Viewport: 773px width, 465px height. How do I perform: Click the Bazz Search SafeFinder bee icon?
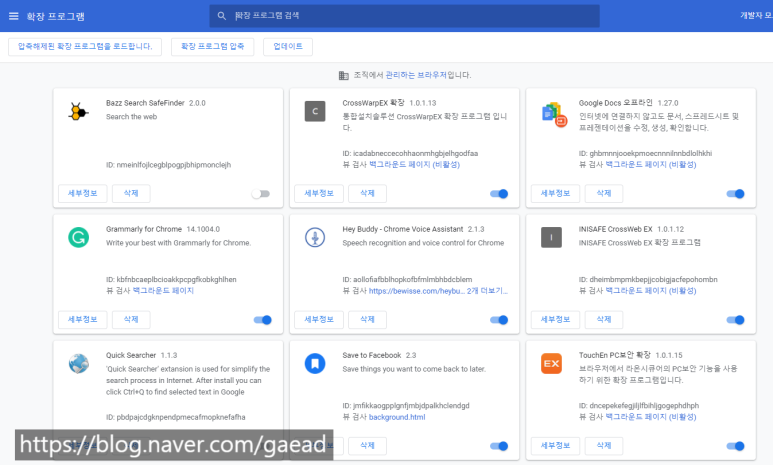point(78,112)
